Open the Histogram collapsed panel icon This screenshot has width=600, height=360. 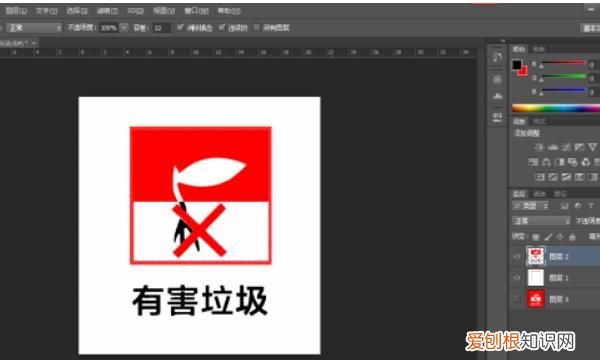[x=497, y=96]
